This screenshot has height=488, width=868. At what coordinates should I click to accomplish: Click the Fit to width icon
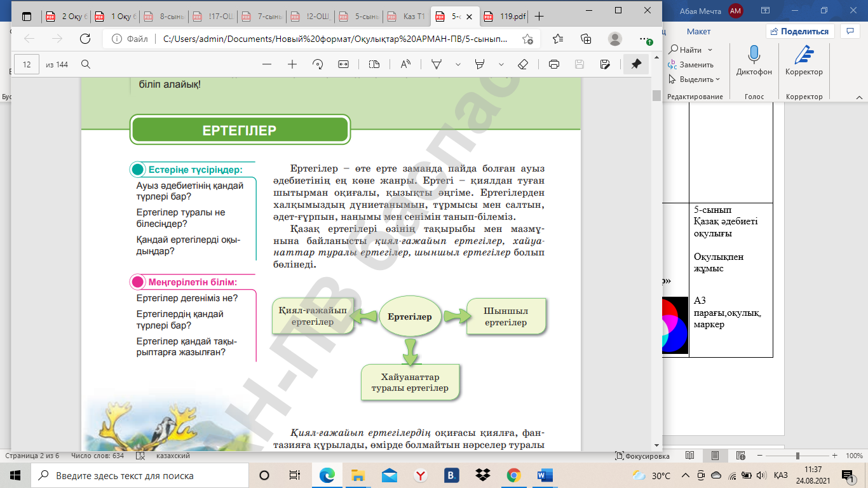pyautogui.click(x=344, y=64)
